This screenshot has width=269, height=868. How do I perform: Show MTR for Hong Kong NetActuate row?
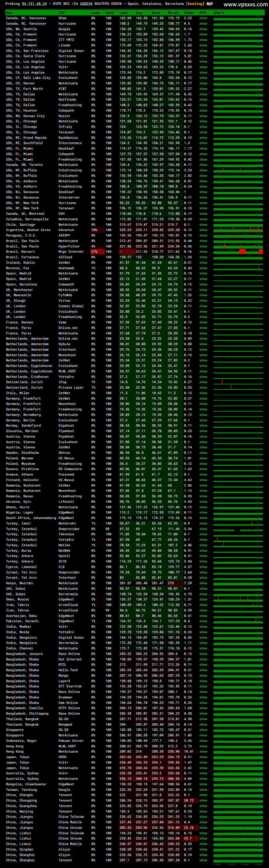pyautogui.click(x=203, y=751)
